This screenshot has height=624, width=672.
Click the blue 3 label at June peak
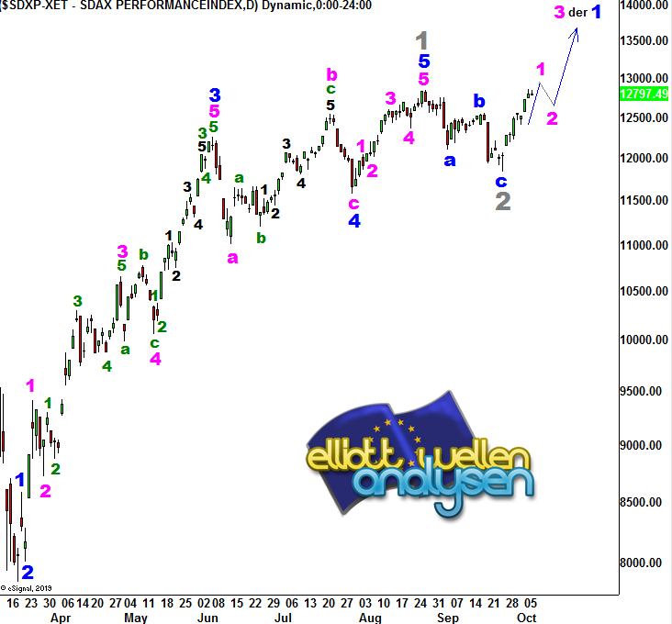coord(214,95)
